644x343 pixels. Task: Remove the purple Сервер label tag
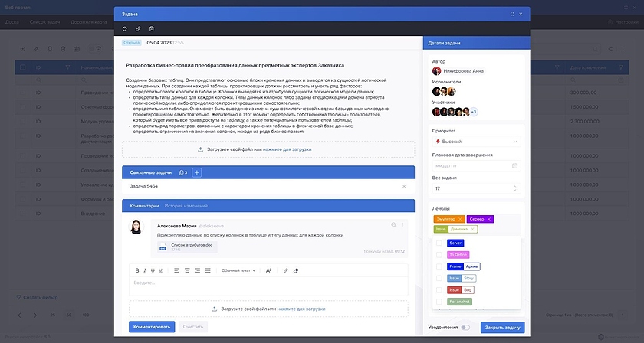(x=489, y=219)
